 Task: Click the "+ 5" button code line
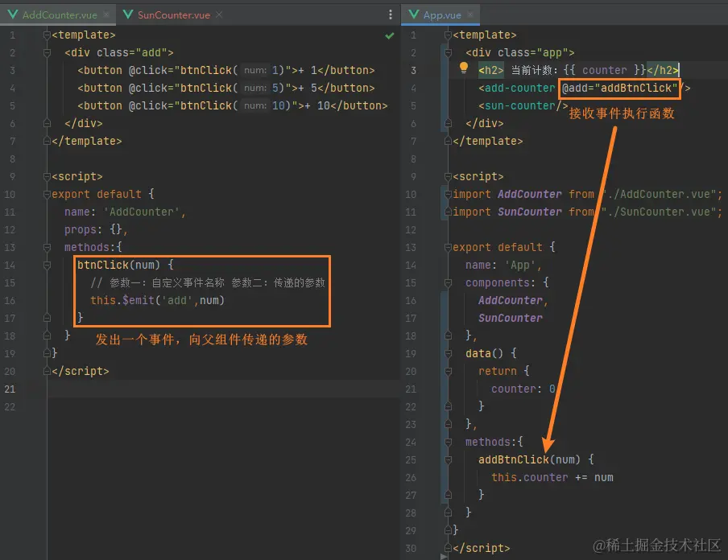226,89
